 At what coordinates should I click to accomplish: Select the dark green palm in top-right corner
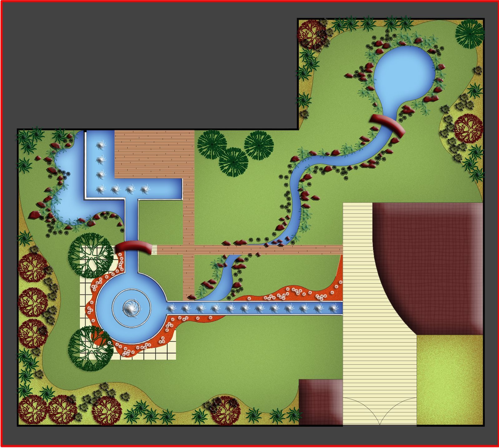(470, 34)
